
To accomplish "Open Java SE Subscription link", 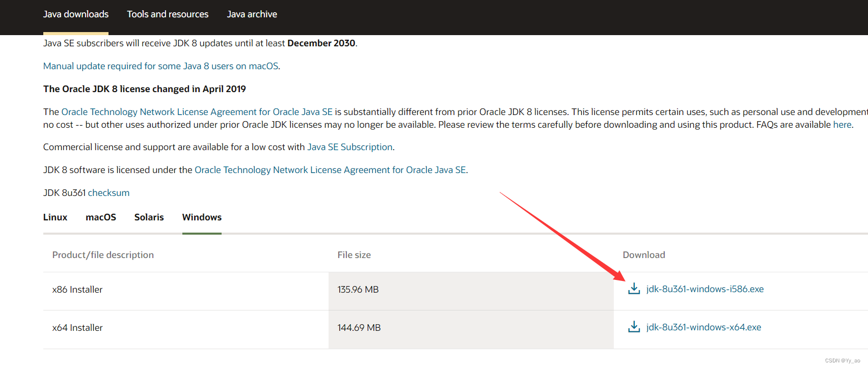I will [x=350, y=147].
